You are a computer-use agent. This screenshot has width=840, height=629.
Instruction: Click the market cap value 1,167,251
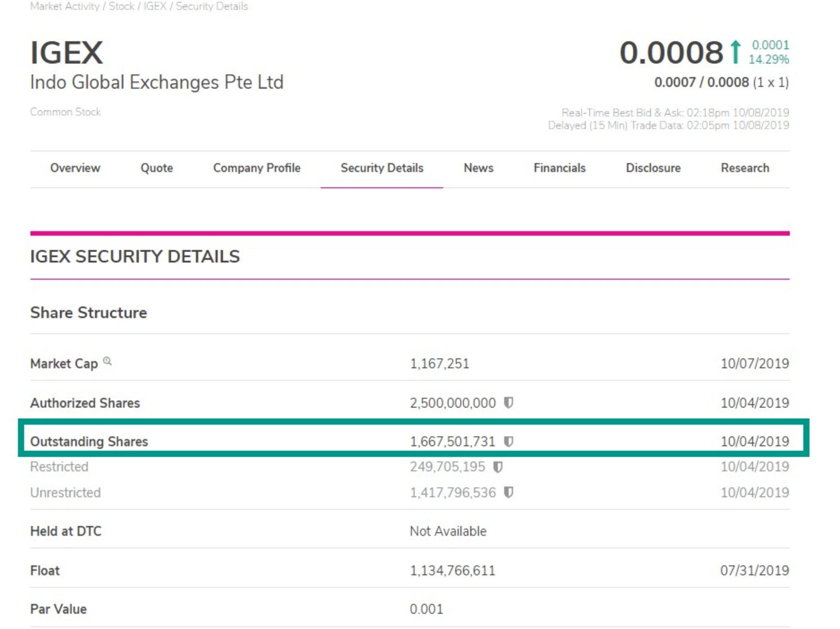point(439,363)
